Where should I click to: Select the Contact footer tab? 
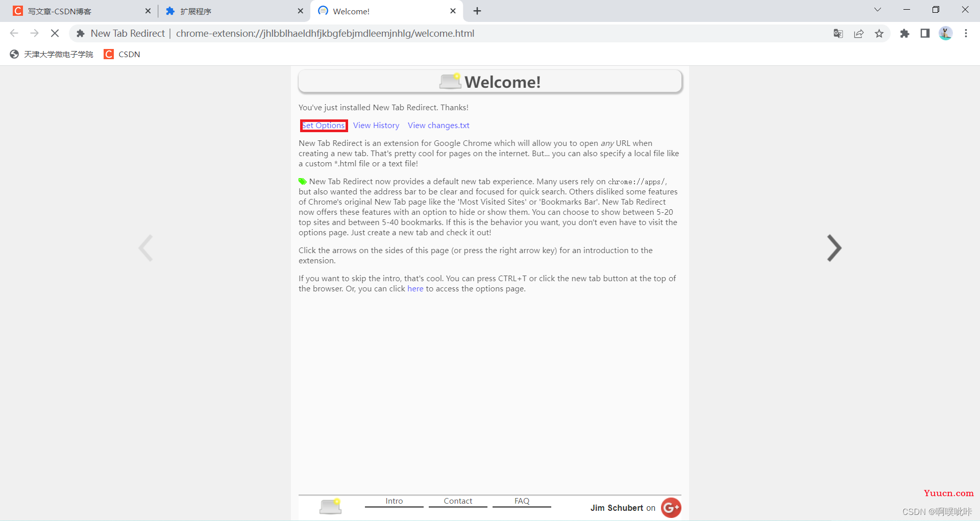point(458,501)
